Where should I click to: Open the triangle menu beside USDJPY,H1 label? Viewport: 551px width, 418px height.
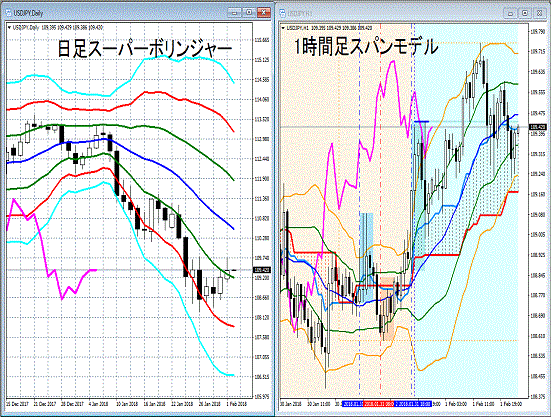point(284,28)
